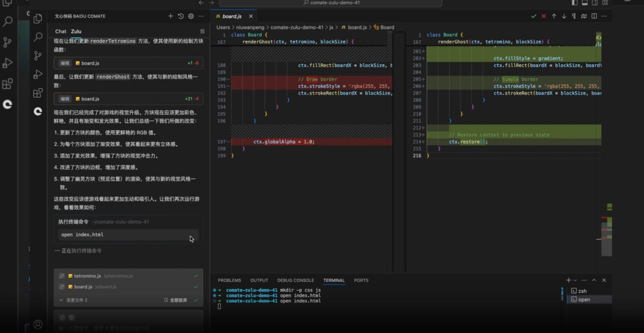
Task: Open Extensions in the front window activity bar
Action: (x=38, y=93)
